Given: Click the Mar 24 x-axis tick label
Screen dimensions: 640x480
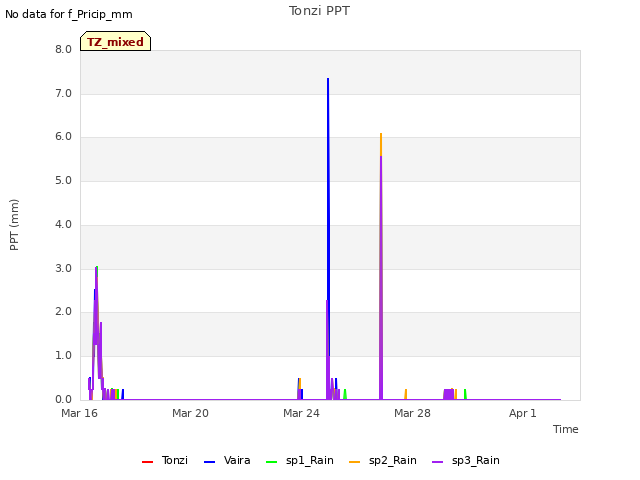Looking at the screenshot, I should [301, 413].
